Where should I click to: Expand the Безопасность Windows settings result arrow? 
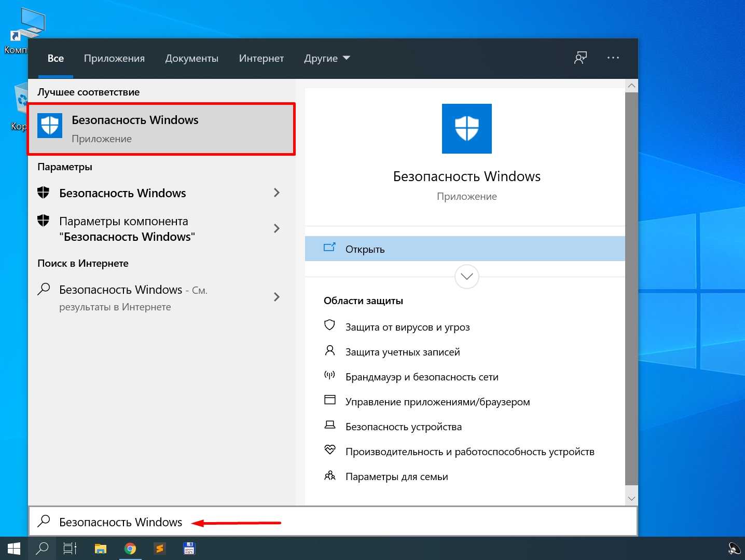277,193
